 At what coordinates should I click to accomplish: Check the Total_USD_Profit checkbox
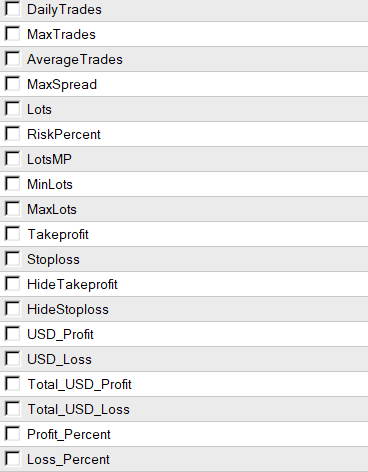point(13,384)
